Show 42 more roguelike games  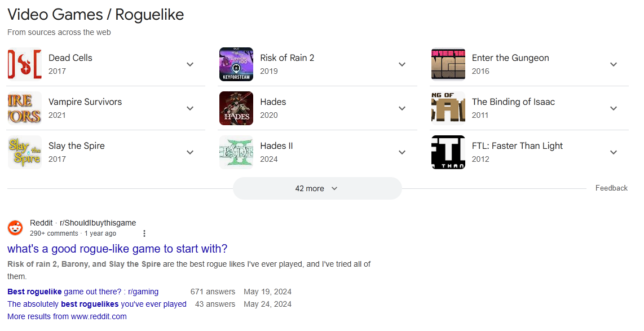(317, 188)
